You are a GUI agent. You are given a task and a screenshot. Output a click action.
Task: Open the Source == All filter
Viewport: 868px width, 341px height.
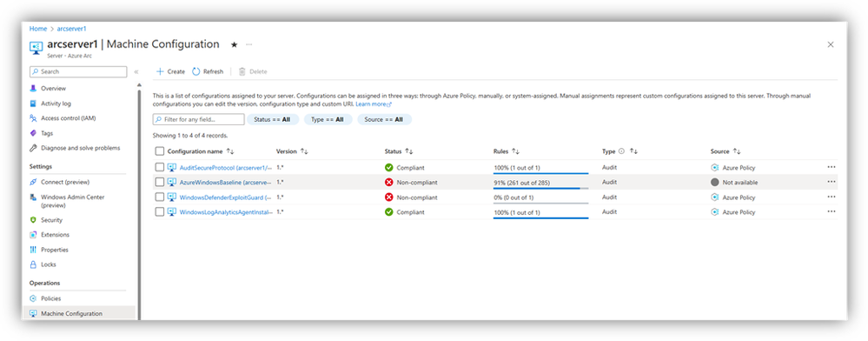click(x=384, y=119)
